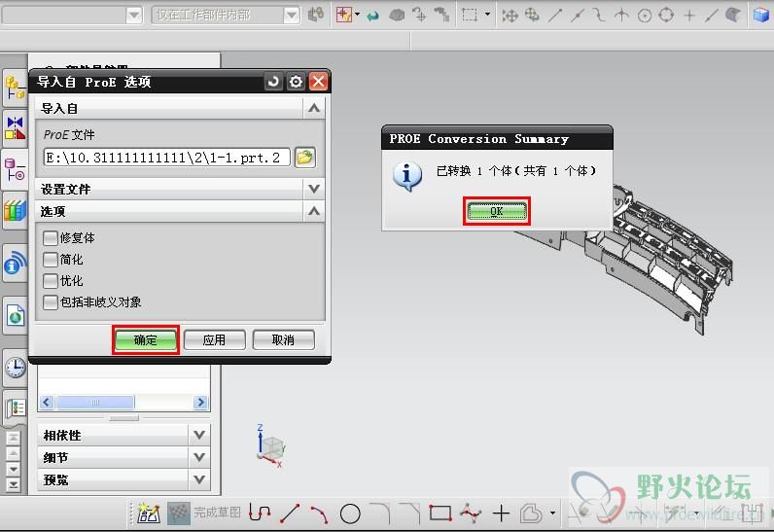Image resolution: width=774 pixels, height=532 pixels.
Task: Enable the 简化 checkbox
Action: pyautogui.click(x=51, y=259)
